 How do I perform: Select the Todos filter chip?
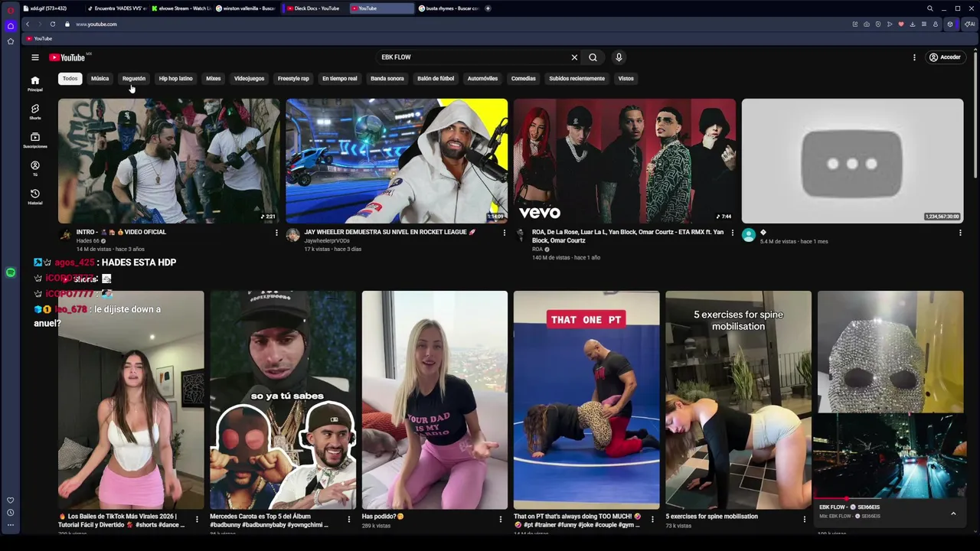[70, 79]
